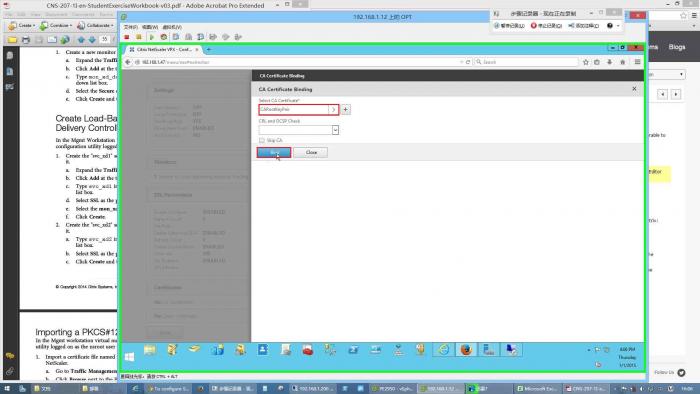
Task: Open the 视图(W) menu in VM console
Action: pos(150,27)
